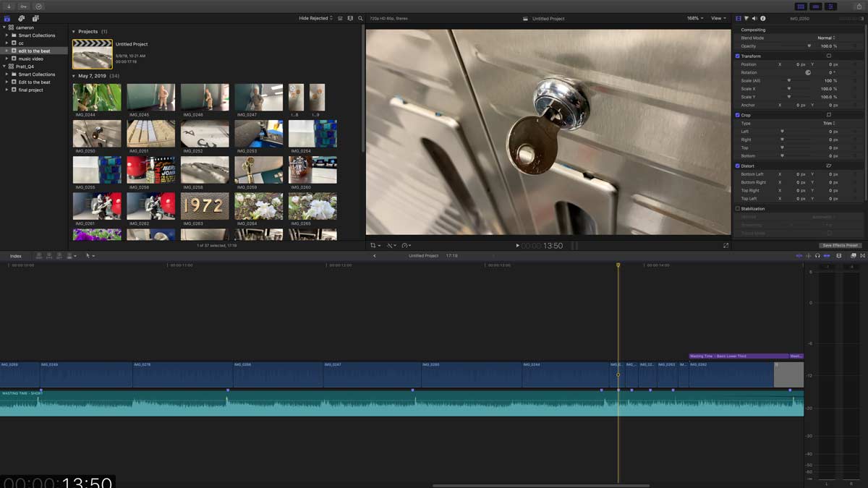868x488 pixels.
Task: Open the timeline tool selector dropdown
Action: (90, 256)
